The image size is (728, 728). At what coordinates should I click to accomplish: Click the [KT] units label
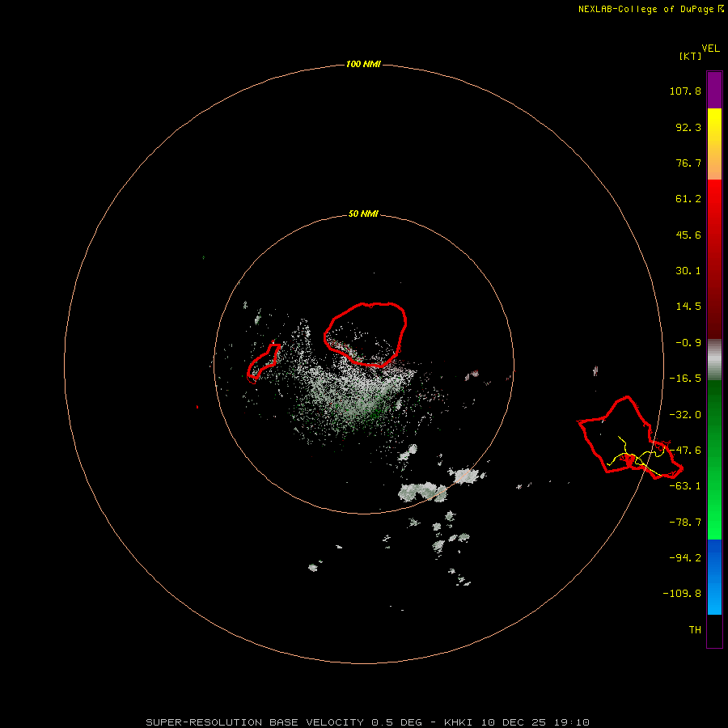[690, 56]
